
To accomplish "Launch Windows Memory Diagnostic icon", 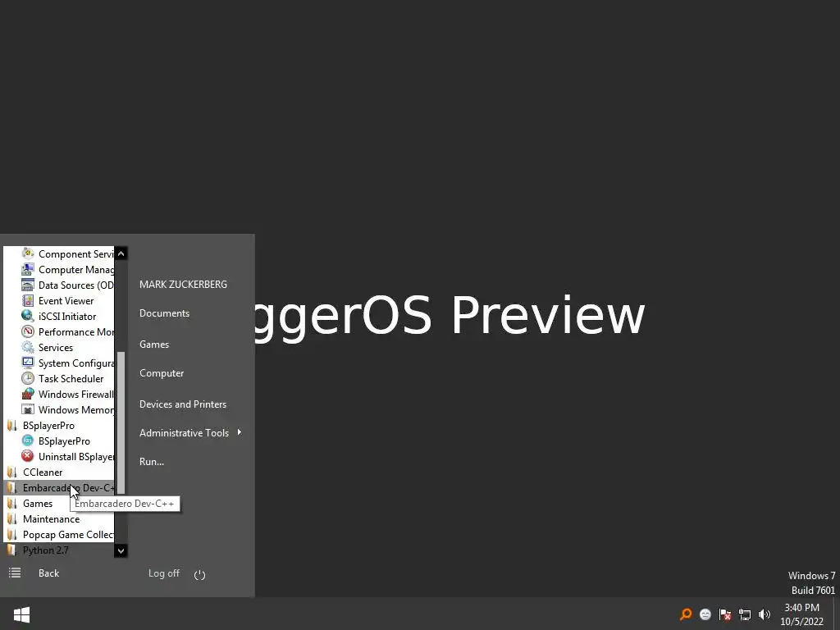I will tap(28, 409).
